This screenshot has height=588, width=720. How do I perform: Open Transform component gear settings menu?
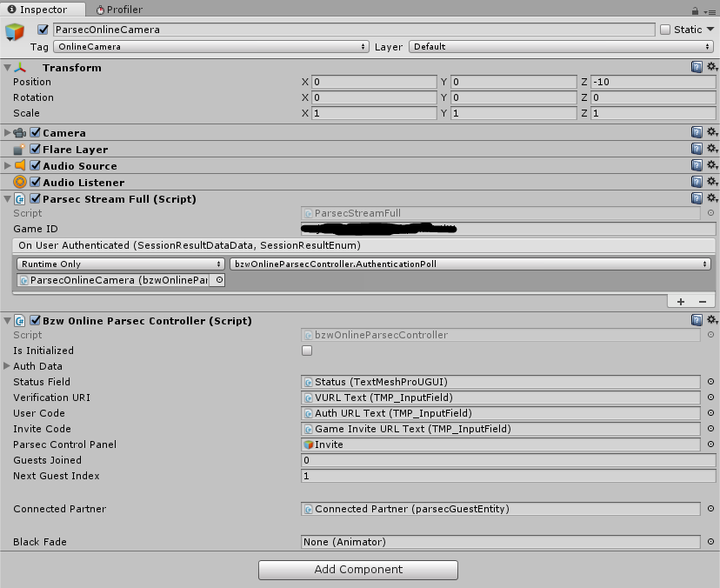(711, 67)
